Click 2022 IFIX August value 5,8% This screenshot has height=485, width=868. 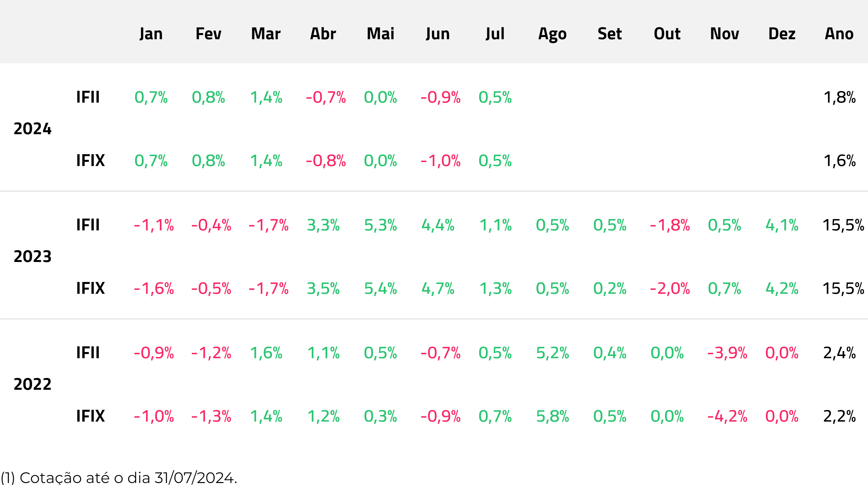tap(552, 416)
